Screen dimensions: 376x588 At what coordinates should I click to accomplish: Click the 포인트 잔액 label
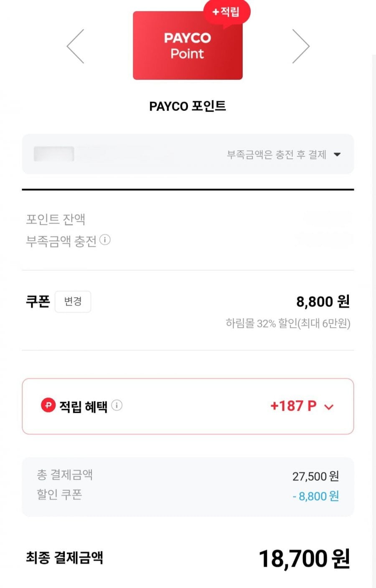[56, 219]
